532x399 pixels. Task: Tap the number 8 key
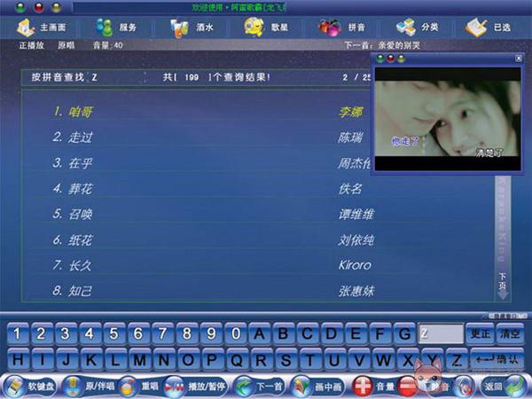[186, 334]
